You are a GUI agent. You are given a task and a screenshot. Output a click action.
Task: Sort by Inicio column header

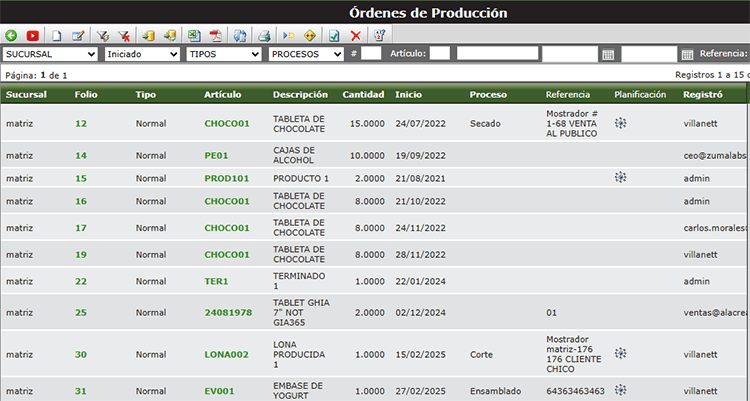coord(408,94)
